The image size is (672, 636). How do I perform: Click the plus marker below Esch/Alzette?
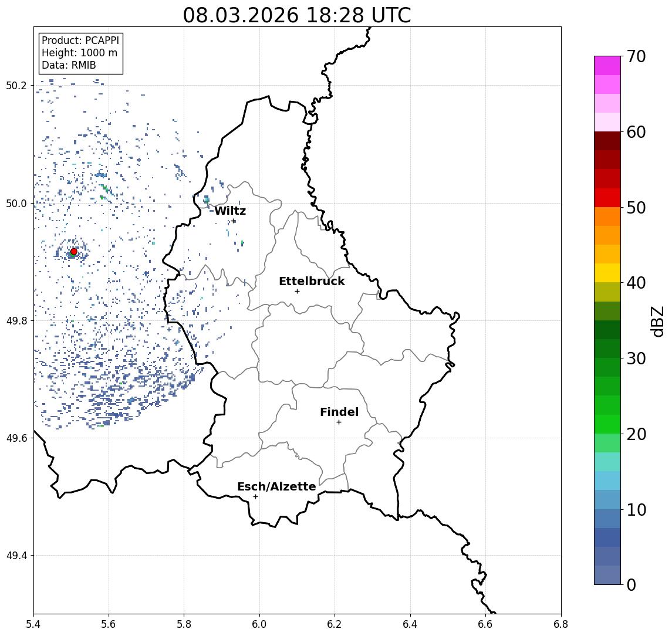click(x=255, y=497)
